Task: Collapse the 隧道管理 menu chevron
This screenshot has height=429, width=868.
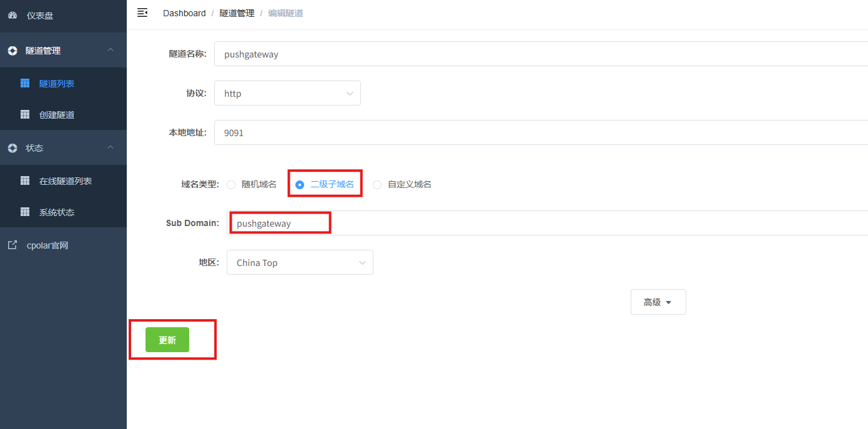Action: tap(111, 50)
